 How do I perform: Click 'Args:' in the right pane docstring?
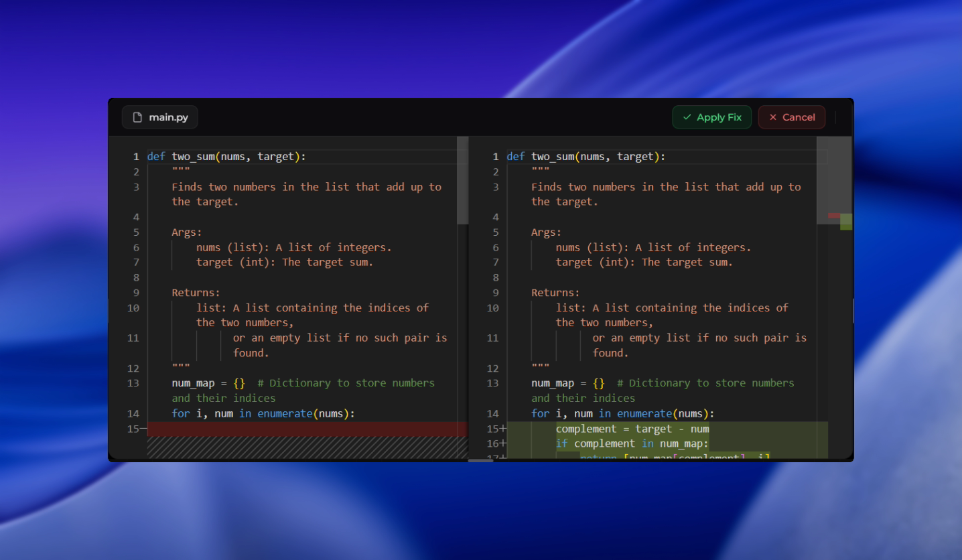click(547, 232)
